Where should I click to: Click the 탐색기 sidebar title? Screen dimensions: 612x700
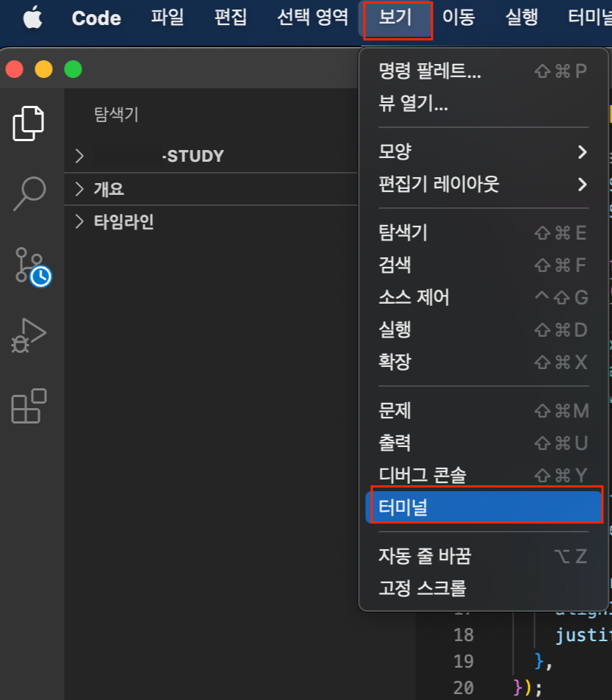tap(116, 114)
